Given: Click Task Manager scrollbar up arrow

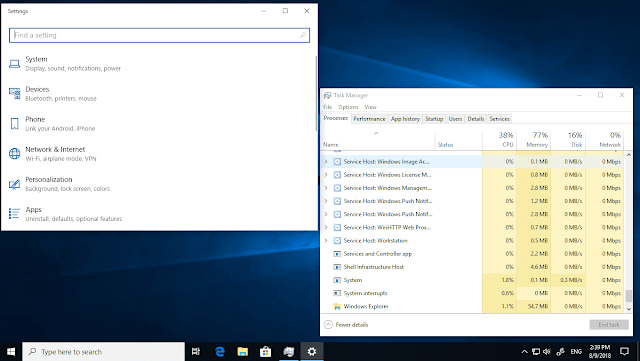Looking at the screenshot, I should [x=629, y=155].
